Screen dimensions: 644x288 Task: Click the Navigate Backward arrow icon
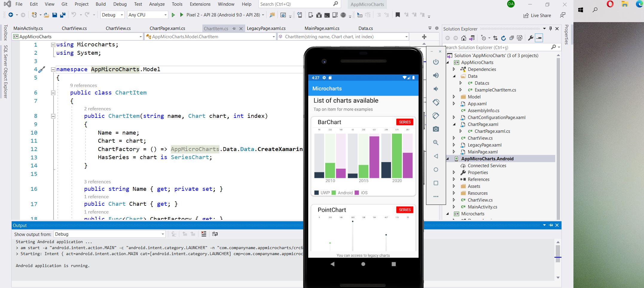(x=11, y=15)
